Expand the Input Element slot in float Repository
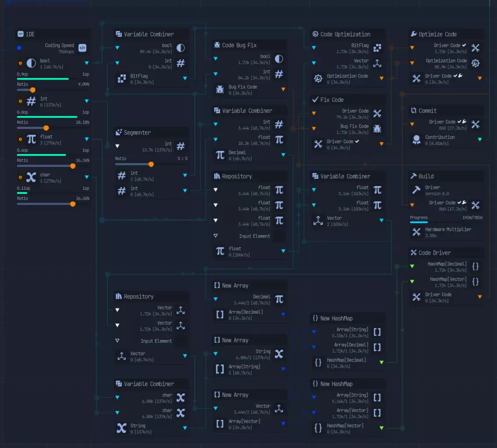 coord(216,236)
